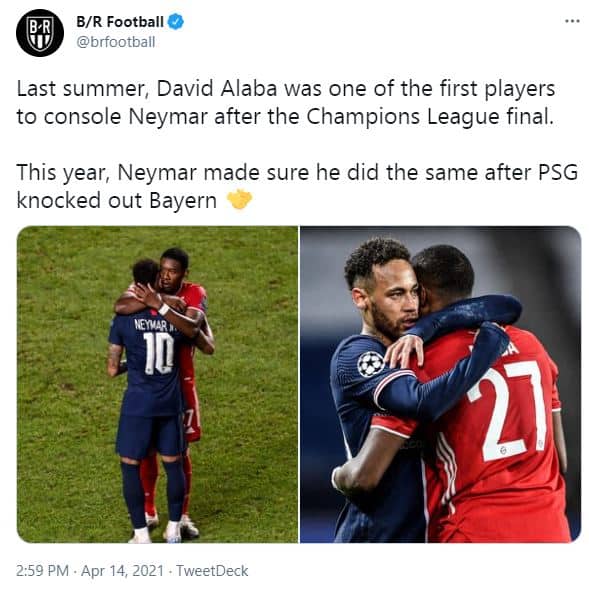Click the B-R shield logo in the avatar
The height and width of the screenshot is (592, 589).
click(40, 34)
